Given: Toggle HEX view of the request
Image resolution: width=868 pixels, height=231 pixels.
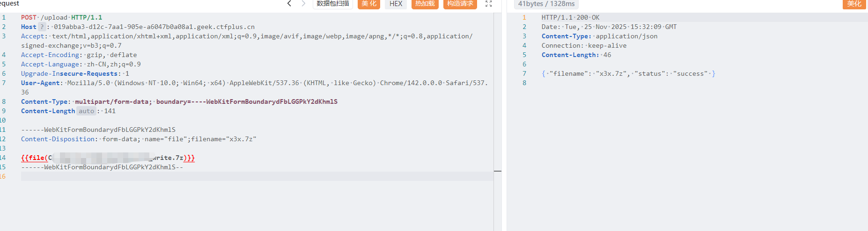Looking at the screenshot, I should [x=396, y=4].
